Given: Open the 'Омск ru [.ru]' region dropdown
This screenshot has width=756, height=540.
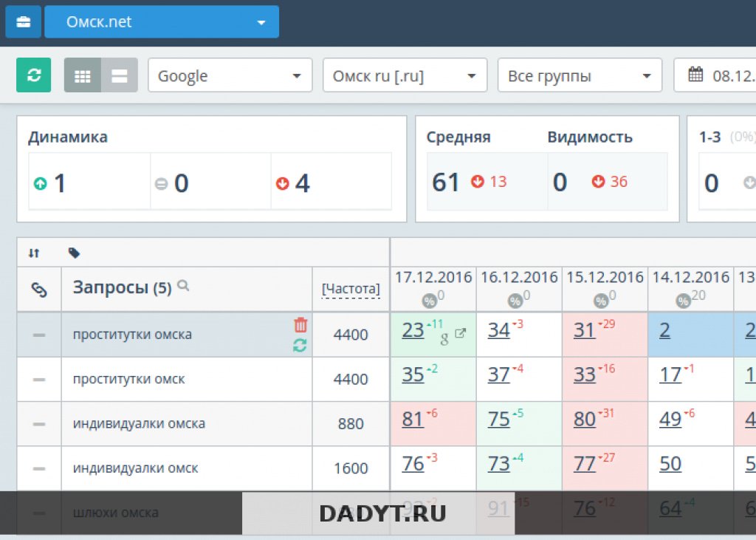Looking at the screenshot, I should pos(404,75).
